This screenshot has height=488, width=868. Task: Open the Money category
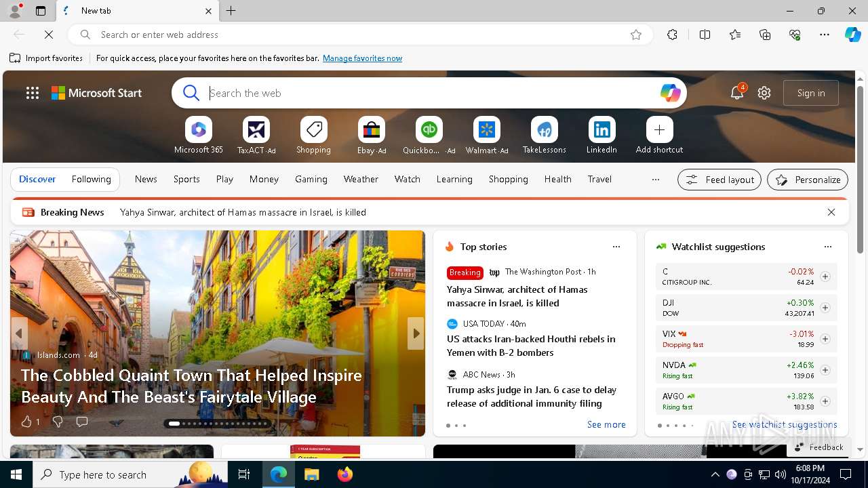click(x=264, y=180)
